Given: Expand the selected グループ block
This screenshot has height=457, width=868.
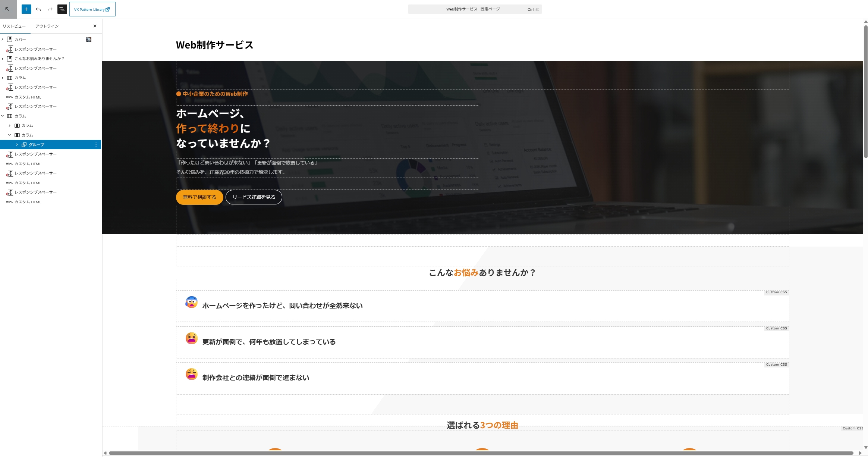Looking at the screenshot, I should tap(17, 144).
